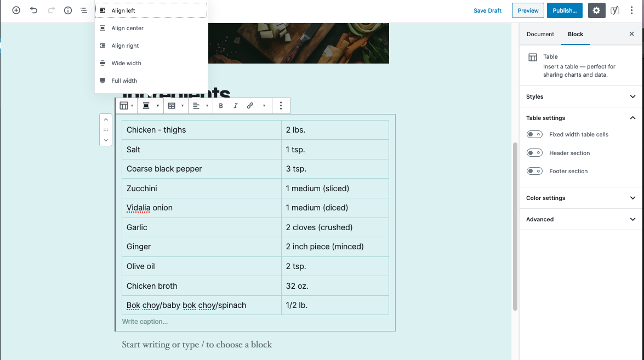Toggle the settings gear button
This screenshot has width=644, height=360.
pos(596,10)
